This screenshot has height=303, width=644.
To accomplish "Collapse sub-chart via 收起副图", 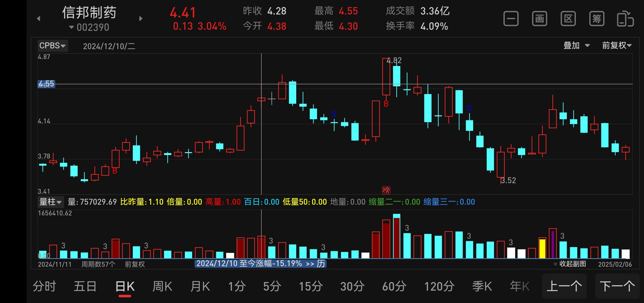I will click(570, 264).
